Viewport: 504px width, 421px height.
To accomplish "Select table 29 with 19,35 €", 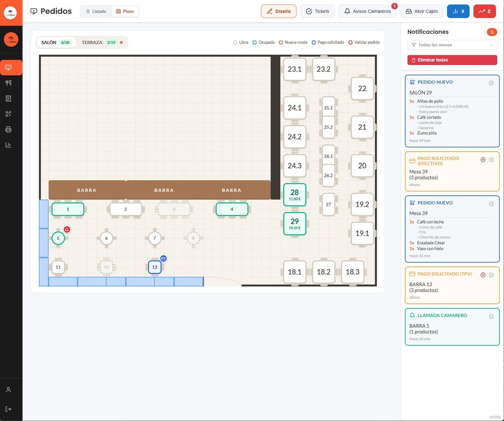I will tap(295, 224).
